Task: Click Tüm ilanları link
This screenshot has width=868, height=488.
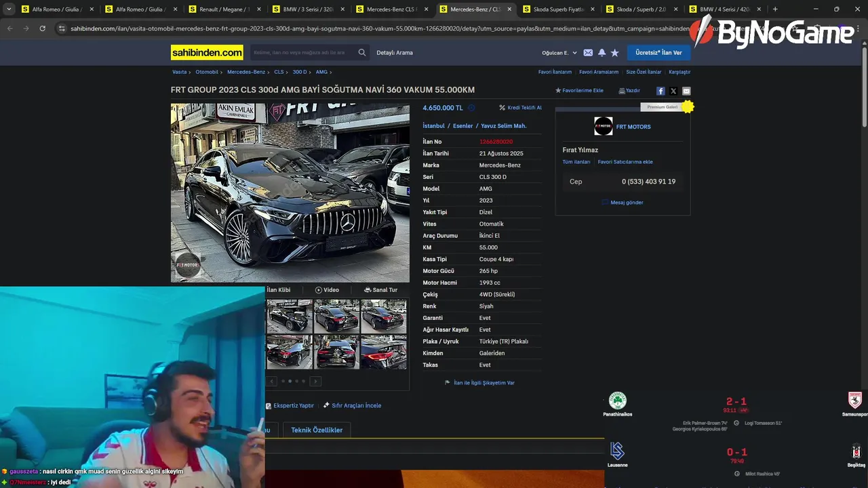Action: 576,162
